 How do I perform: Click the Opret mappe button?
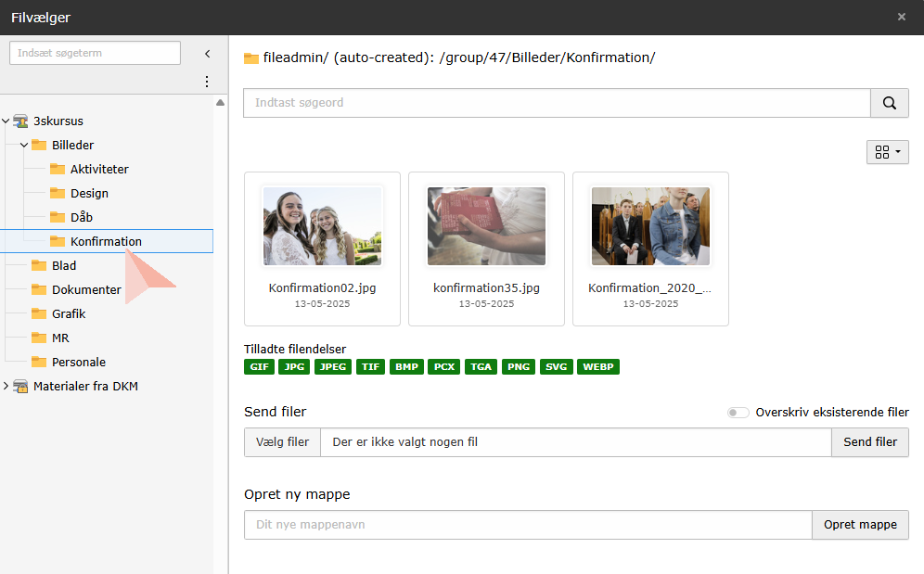pos(860,525)
